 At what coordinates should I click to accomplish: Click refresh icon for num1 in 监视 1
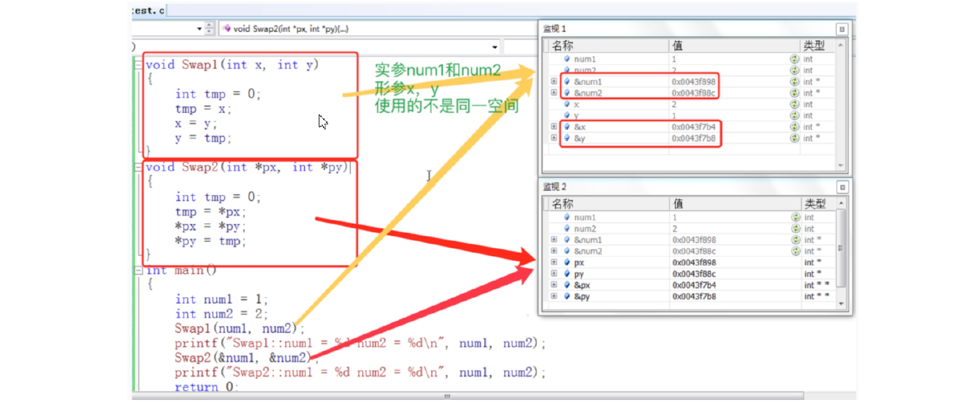794,59
